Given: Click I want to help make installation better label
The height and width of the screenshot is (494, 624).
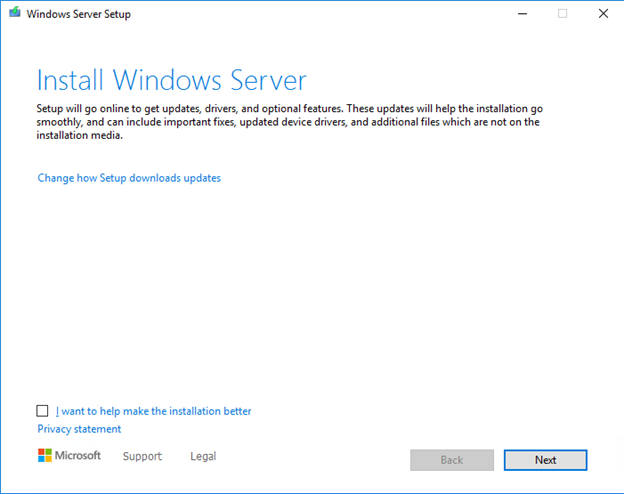Looking at the screenshot, I should tap(153, 411).
